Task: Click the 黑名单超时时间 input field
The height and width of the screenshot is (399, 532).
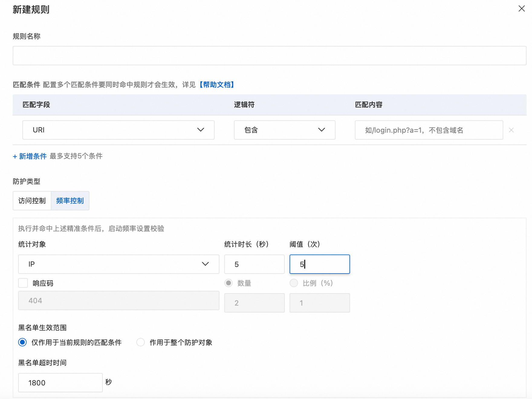Action: (60, 383)
